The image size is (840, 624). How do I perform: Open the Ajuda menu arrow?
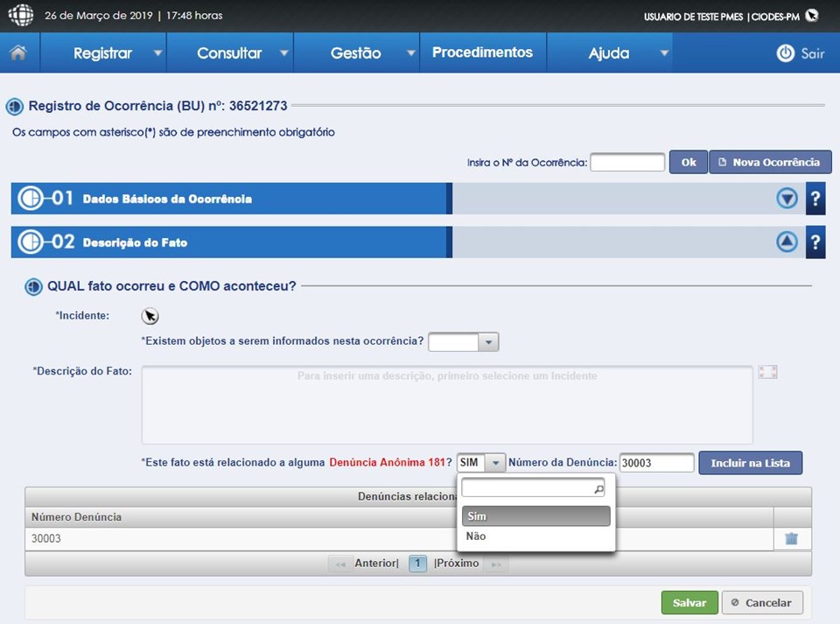point(664,53)
